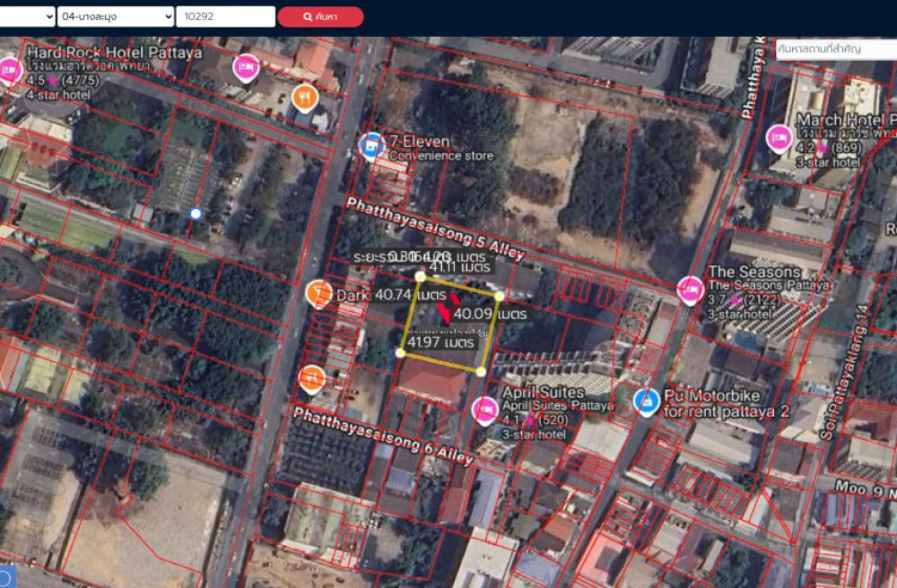Click orange restaurant pin near Hard Rock Hotel
Image resolution: width=897 pixels, height=588 pixels.
coord(305,97)
